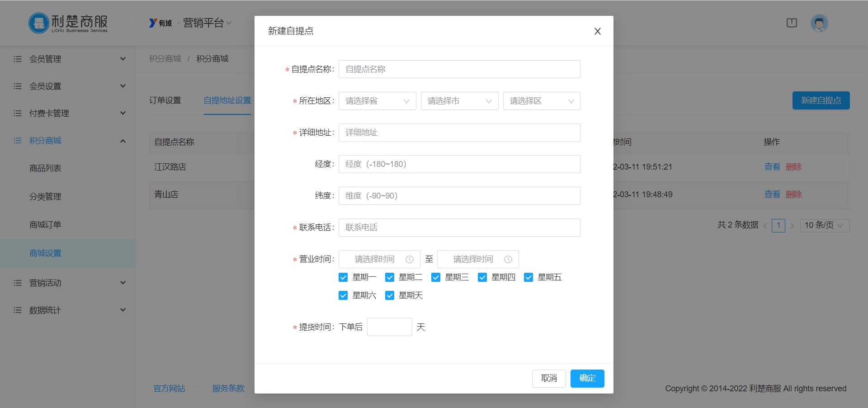Open the 10 条/页 page size dropdown
Image resolution: width=868 pixels, height=408 pixels.
click(825, 225)
